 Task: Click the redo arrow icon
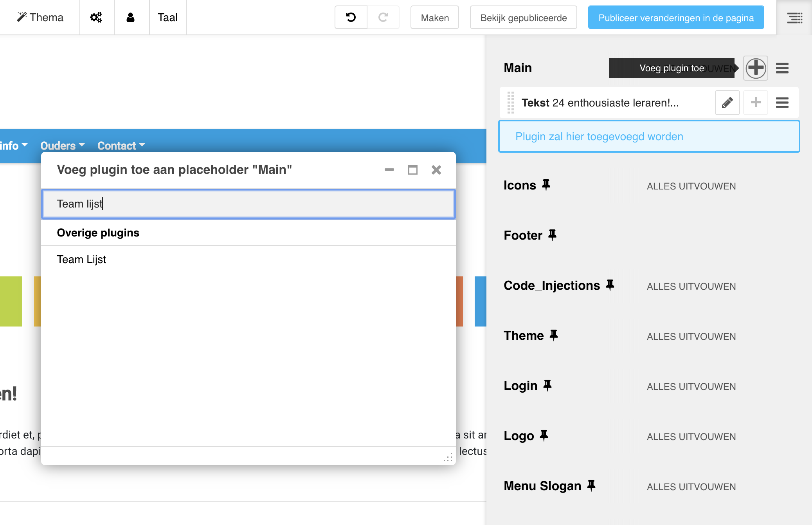click(383, 17)
